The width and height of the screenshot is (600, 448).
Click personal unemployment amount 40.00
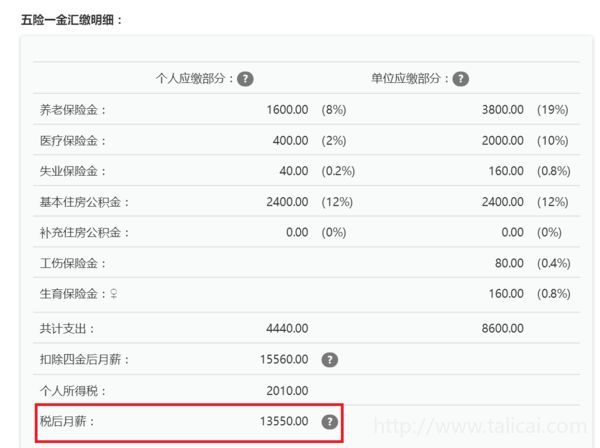(x=294, y=171)
